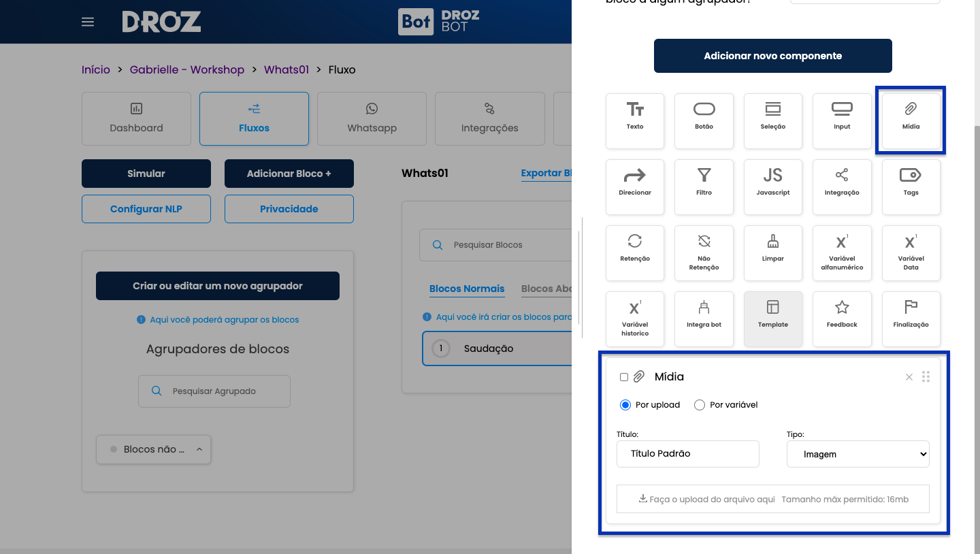Switch to the Whatsapp tab
This screenshot has width=980, height=554.
[372, 118]
